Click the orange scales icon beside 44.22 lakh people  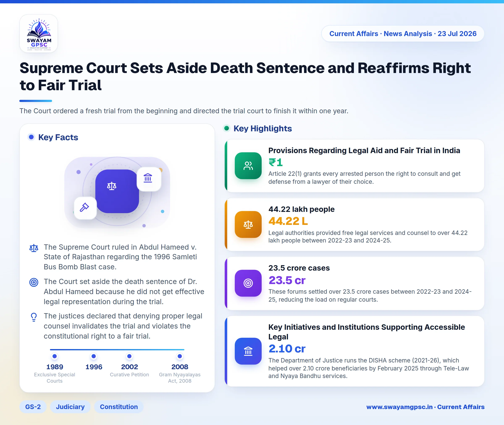[248, 224]
